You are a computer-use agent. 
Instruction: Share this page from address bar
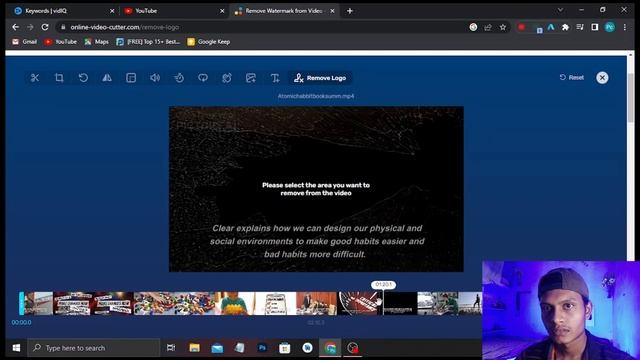(488, 27)
